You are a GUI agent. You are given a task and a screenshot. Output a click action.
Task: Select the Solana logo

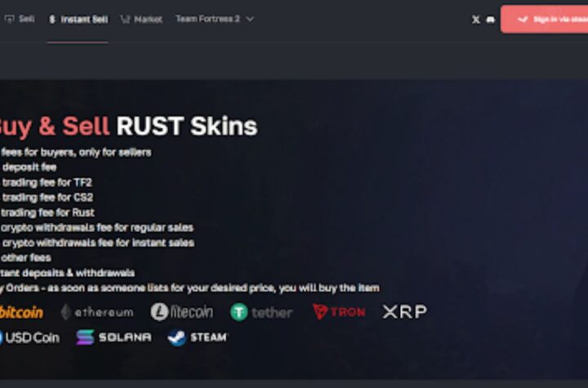point(114,337)
